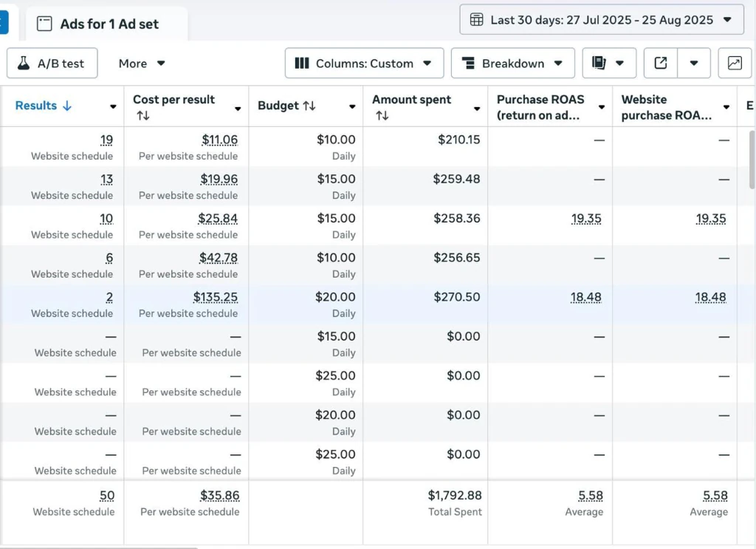The height and width of the screenshot is (549, 756).
Task: Click the sort arrow in Results header
Action: tap(67, 106)
